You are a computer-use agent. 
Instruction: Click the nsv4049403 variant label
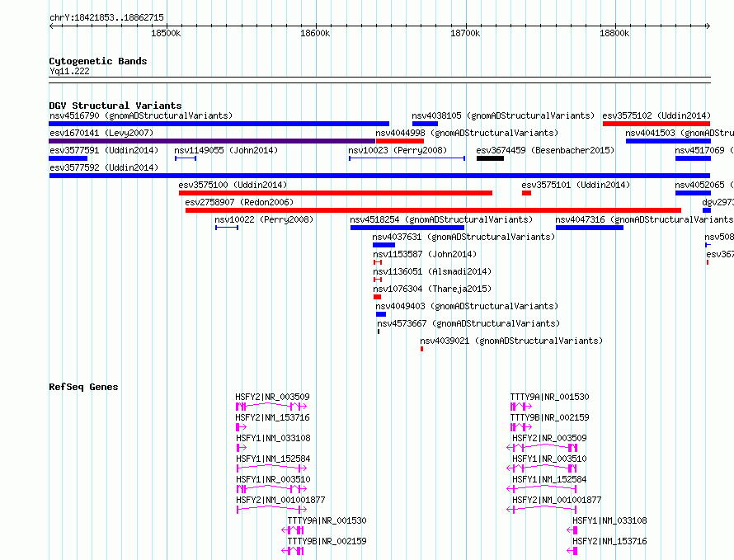point(467,306)
